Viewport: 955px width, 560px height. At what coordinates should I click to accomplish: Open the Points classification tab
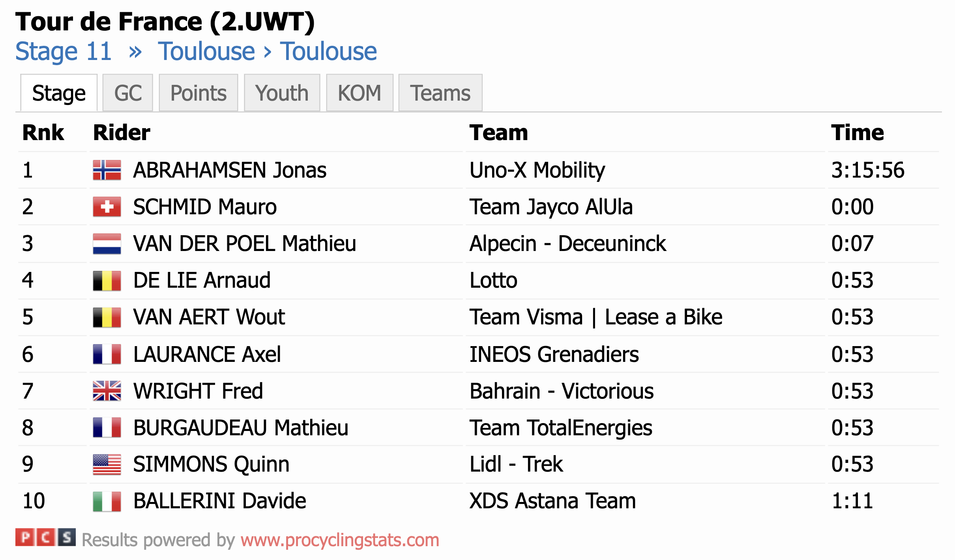[x=198, y=93]
